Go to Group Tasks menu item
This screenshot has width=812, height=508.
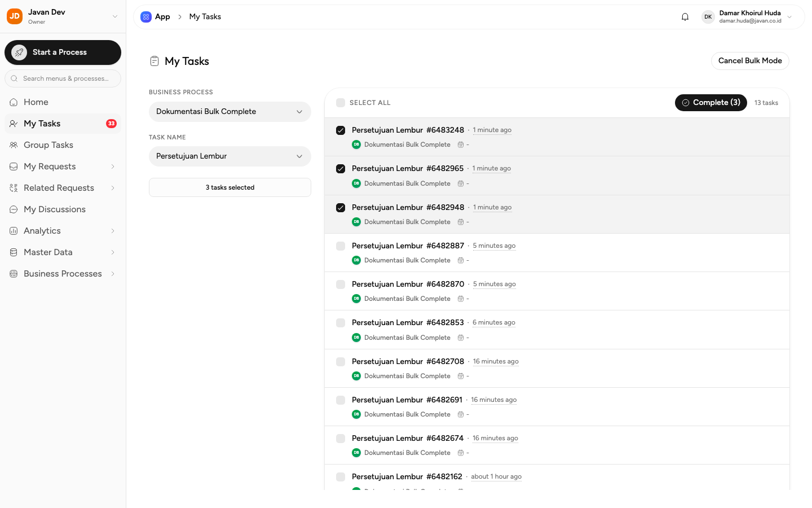[63, 145]
